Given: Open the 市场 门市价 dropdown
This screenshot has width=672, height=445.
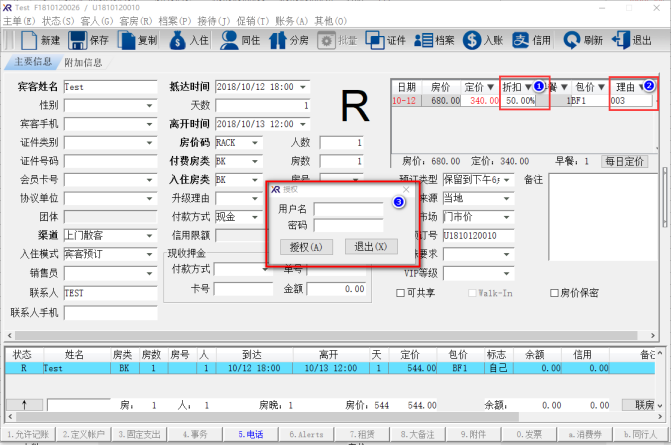Looking at the screenshot, I should (507, 217).
